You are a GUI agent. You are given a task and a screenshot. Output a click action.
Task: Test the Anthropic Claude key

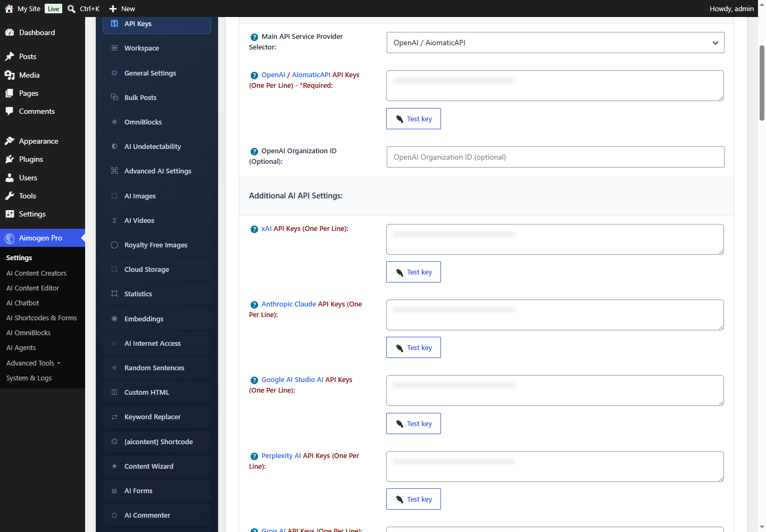pyautogui.click(x=413, y=347)
